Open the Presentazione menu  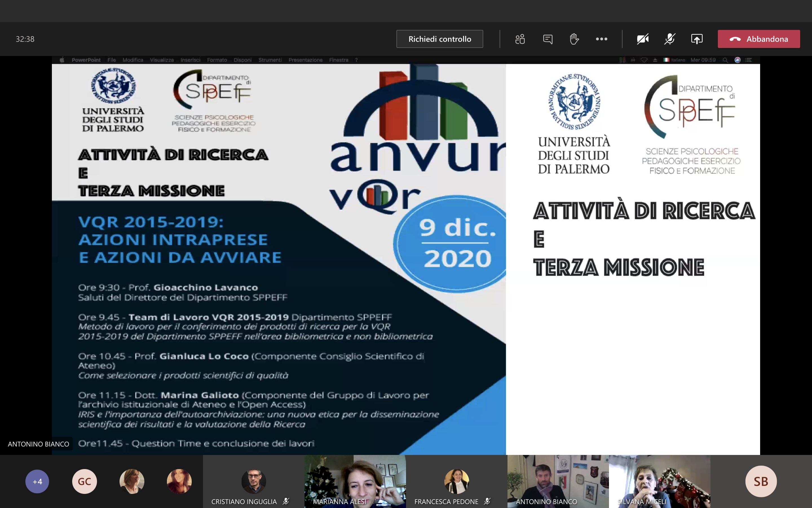pos(305,60)
